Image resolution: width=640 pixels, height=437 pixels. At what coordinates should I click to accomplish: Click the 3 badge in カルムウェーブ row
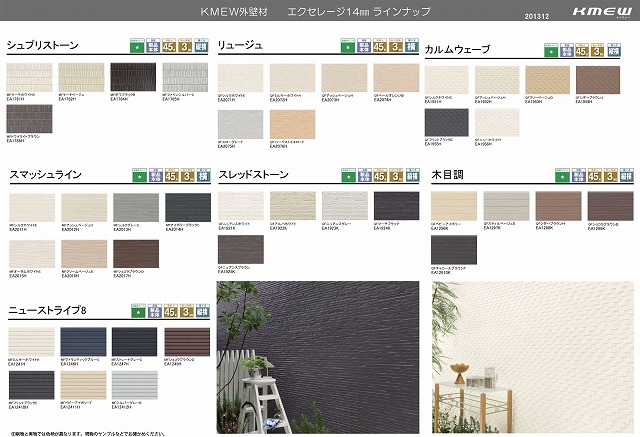598,50
